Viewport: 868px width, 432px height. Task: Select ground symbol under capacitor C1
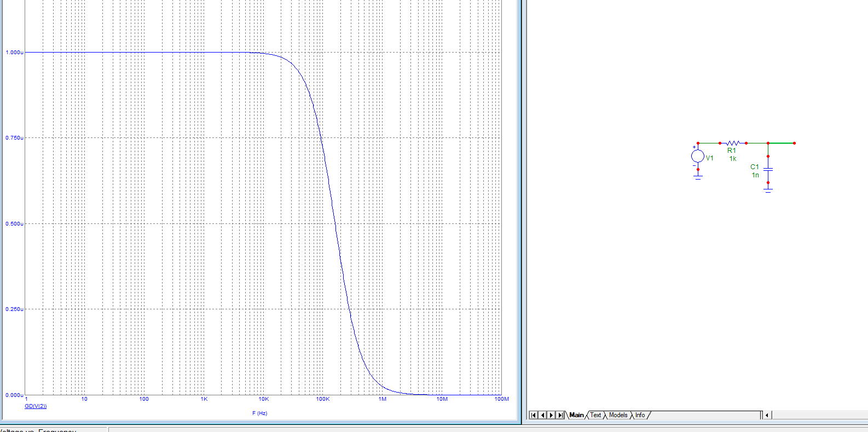(x=768, y=190)
